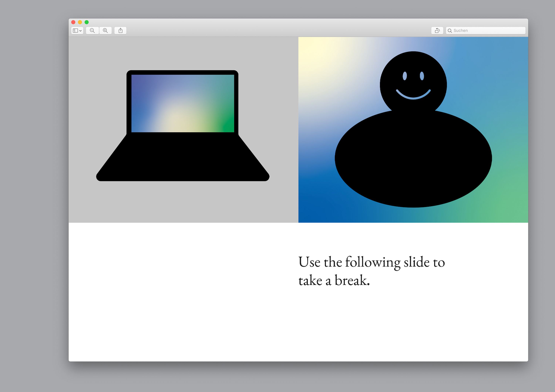Focus the Suchen search field
555x392 pixels.
[486, 31]
